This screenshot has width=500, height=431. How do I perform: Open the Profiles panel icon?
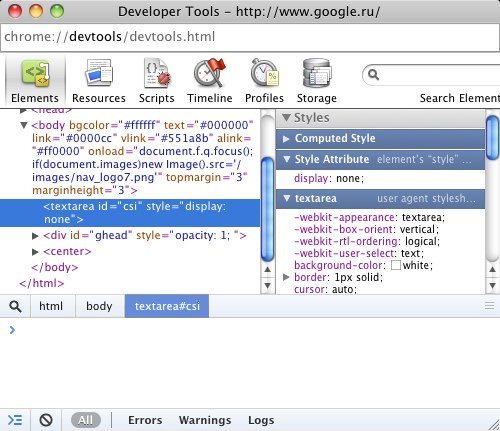click(x=264, y=72)
